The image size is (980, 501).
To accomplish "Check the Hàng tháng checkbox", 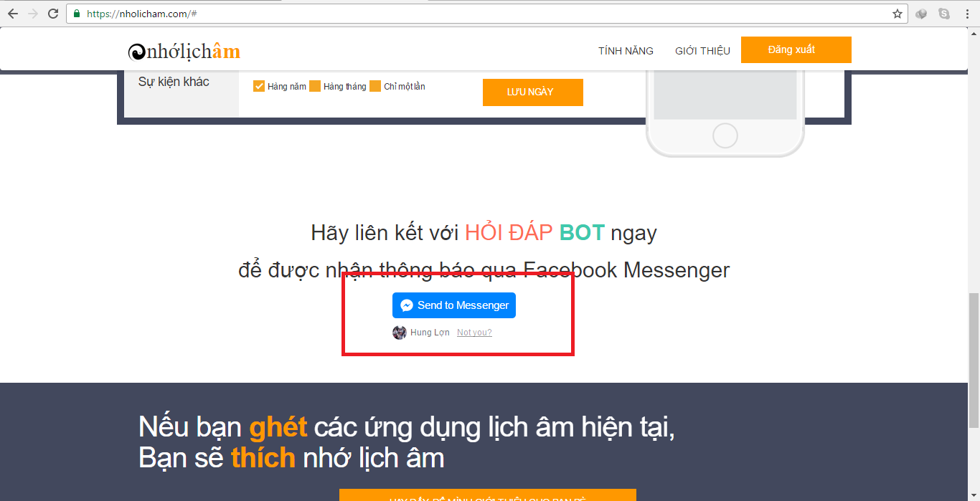I will [315, 86].
